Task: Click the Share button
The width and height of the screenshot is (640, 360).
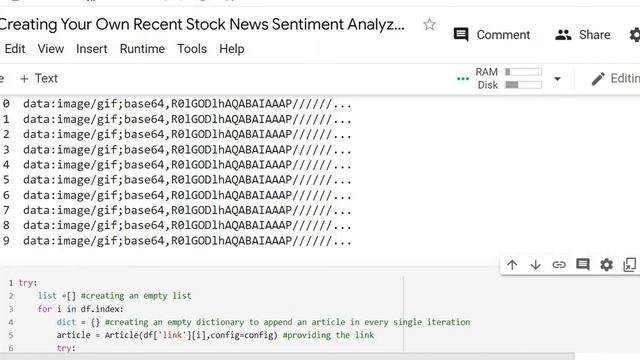Action: [x=582, y=35]
